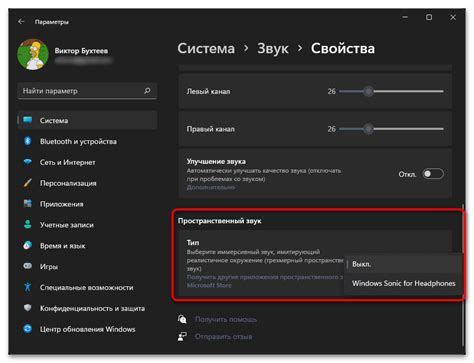The width and height of the screenshot is (474, 363).
Task: Open the Bluetooth и устройства section
Action: click(87, 141)
